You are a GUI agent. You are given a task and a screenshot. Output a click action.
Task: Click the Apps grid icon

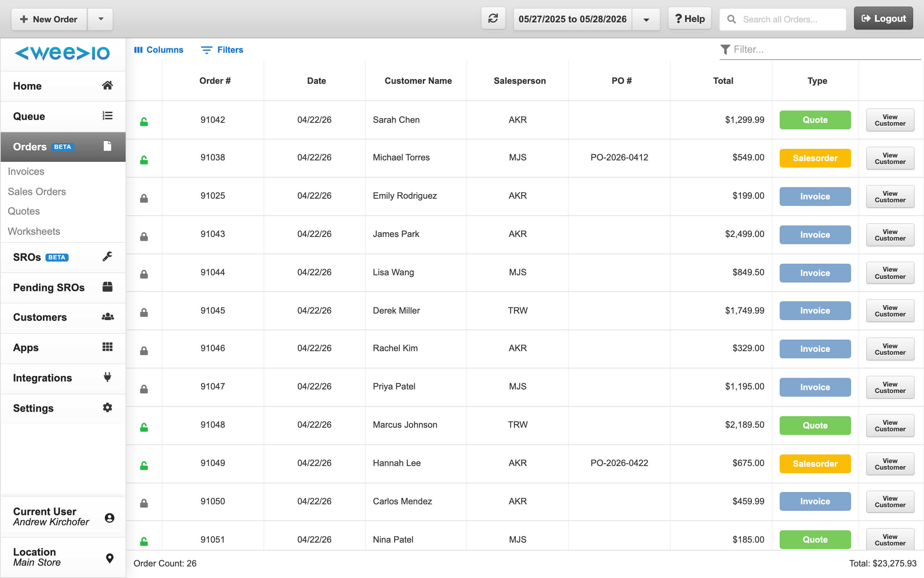coord(107,347)
